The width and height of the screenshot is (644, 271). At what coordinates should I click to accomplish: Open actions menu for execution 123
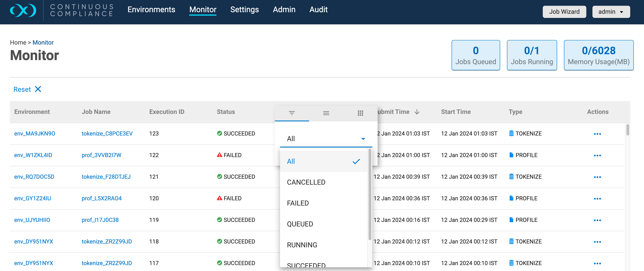pyautogui.click(x=597, y=134)
